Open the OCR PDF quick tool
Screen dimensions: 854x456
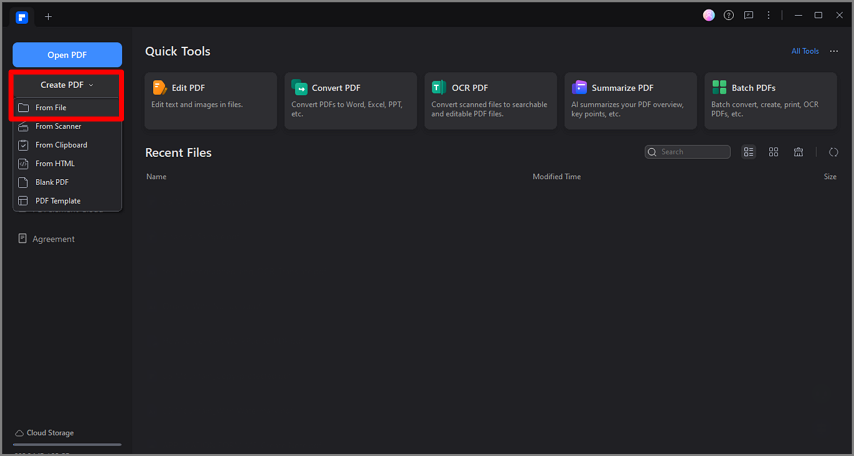pyautogui.click(x=491, y=101)
